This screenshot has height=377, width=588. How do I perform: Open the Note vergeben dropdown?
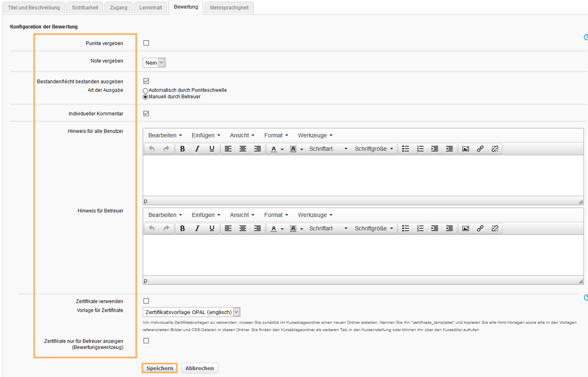(x=154, y=63)
